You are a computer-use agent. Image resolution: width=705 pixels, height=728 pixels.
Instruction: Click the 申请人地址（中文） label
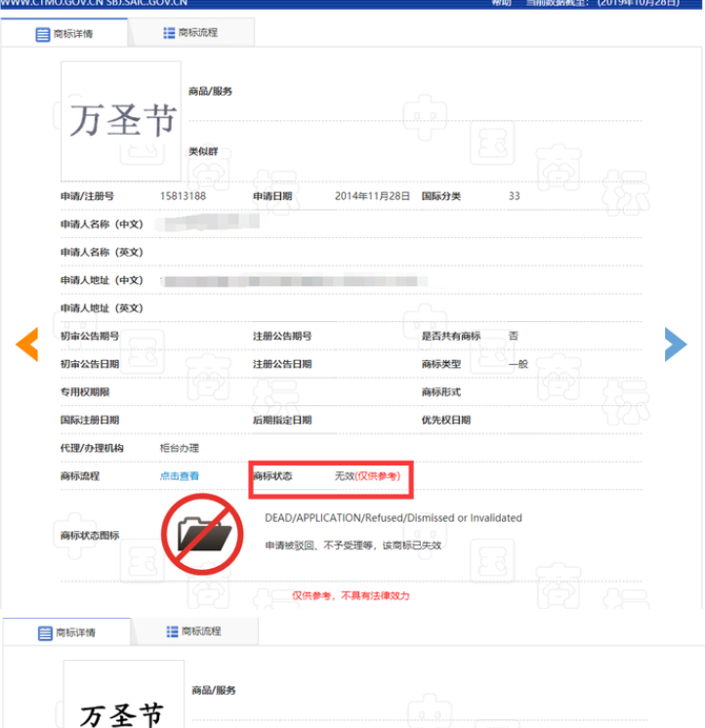[102, 280]
